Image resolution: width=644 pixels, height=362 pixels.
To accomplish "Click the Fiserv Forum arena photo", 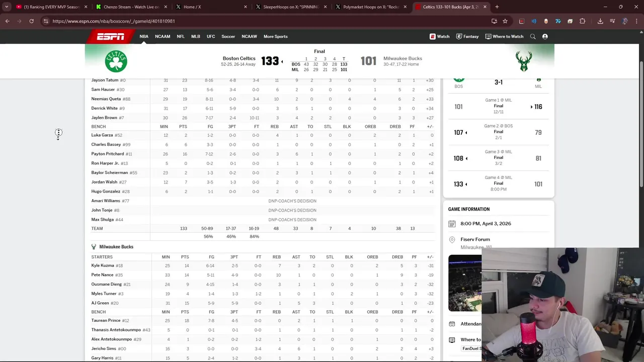I will tap(465, 283).
